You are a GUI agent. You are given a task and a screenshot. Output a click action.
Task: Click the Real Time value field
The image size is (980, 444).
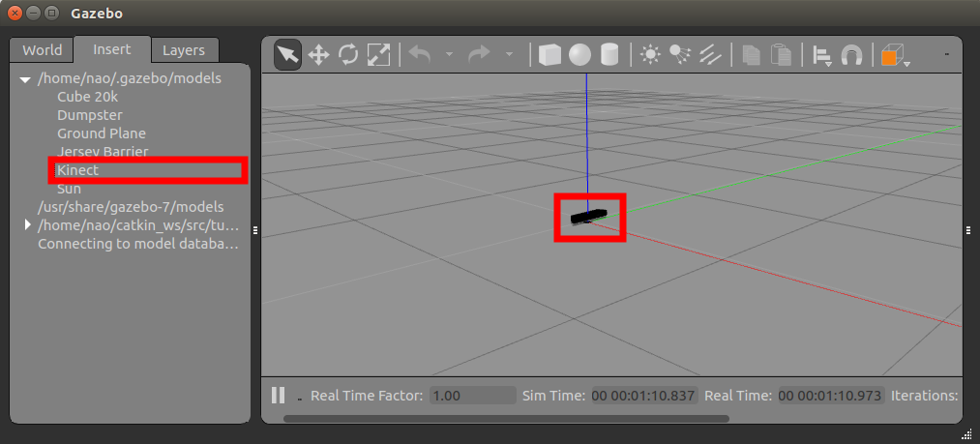(x=831, y=396)
